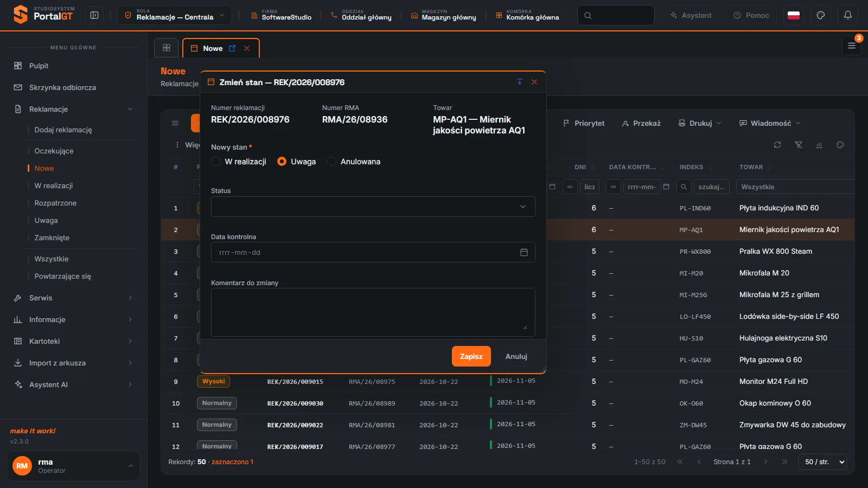The image size is (868, 488).
Task: Save the state change with Zapisz
Action: [x=471, y=356]
